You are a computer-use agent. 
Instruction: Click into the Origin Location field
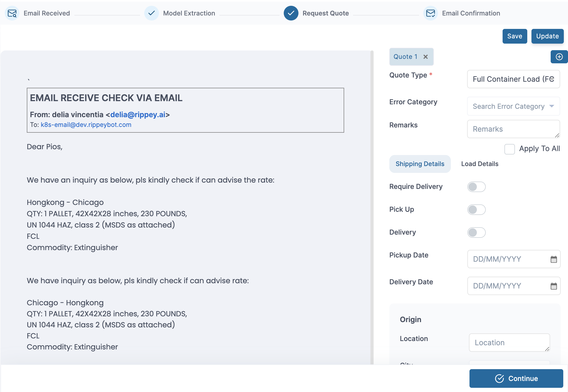tap(509, 343)
